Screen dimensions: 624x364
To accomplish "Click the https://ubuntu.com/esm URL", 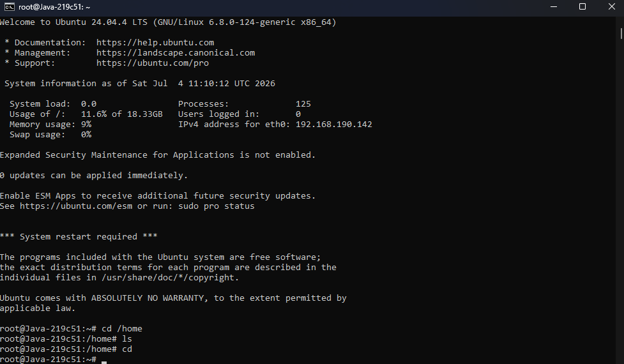I will pos(76,206).
